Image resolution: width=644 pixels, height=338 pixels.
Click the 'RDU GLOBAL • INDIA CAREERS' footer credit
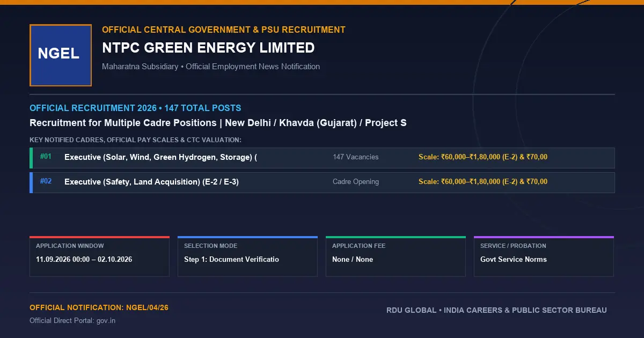pos(496,310)
